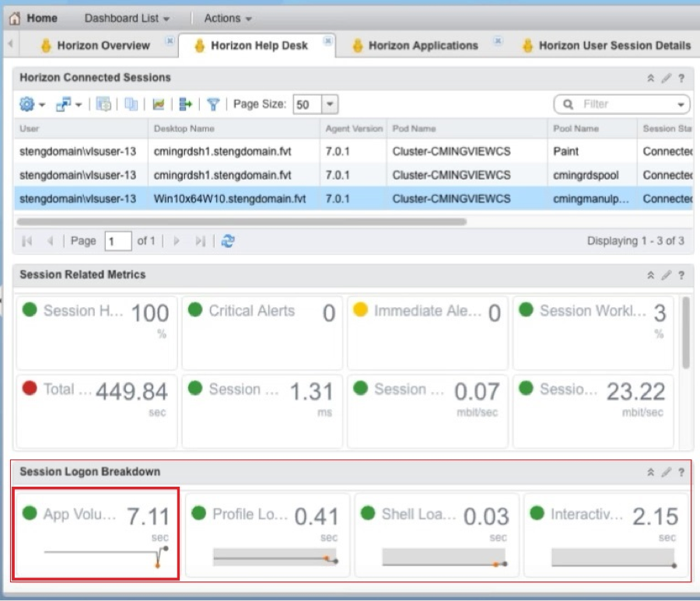Go to first page of sessions
700x601 pixels.
pyautogui.click(x=26, y=241)
